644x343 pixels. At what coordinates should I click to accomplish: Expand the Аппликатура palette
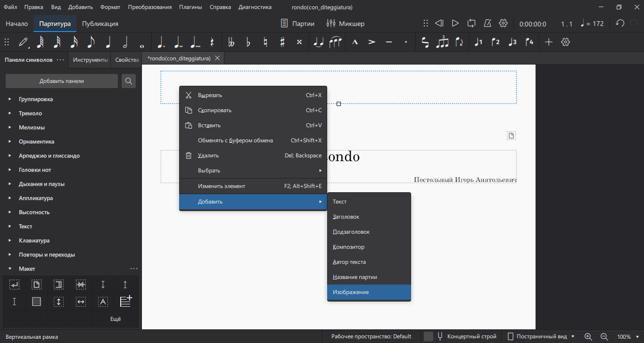coord(10,198)
